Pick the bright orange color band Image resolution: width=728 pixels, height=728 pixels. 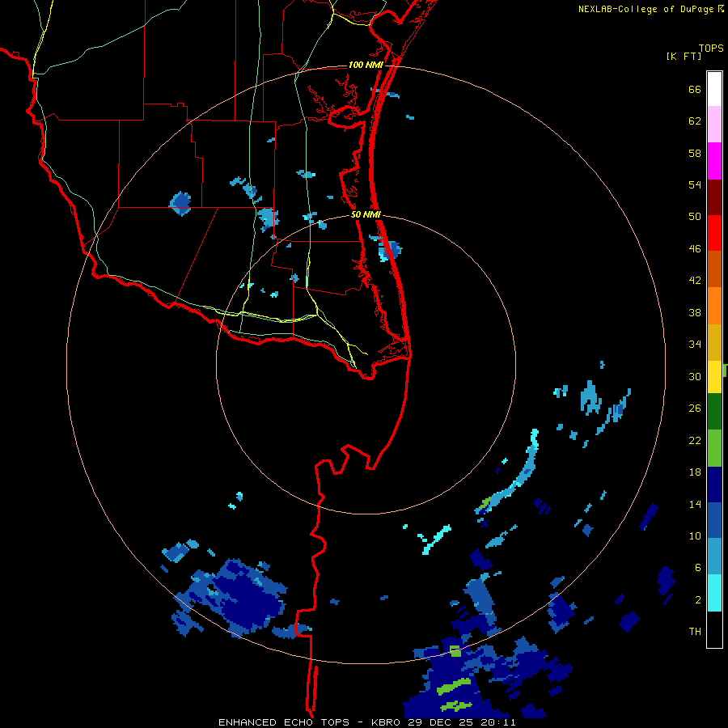coord(714,306)
